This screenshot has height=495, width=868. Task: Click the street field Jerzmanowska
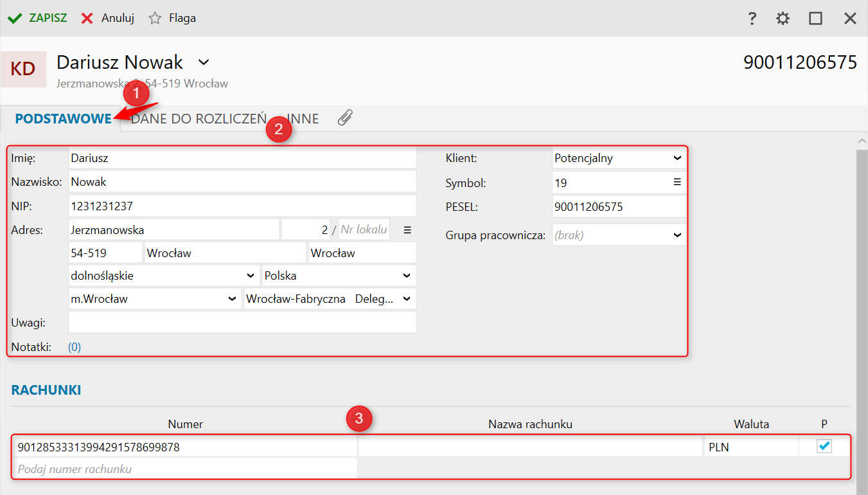click(173, 230)
